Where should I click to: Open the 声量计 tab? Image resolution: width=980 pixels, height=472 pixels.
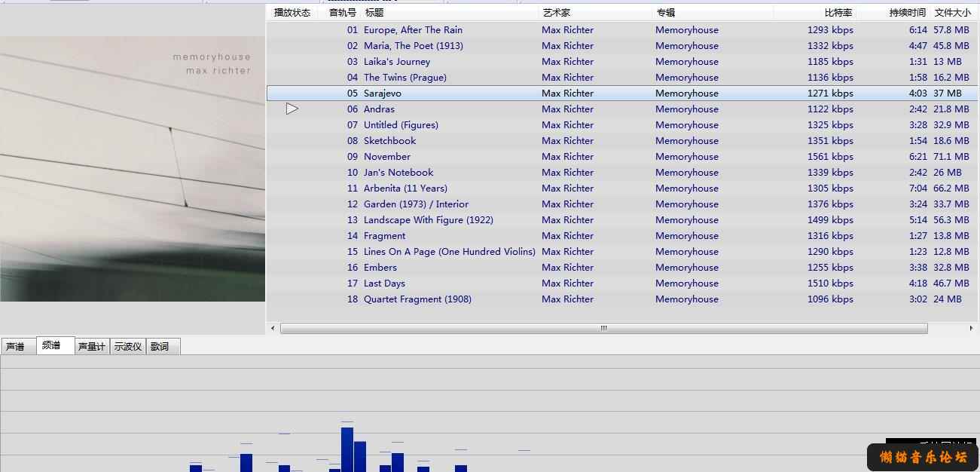click(92, 347)
